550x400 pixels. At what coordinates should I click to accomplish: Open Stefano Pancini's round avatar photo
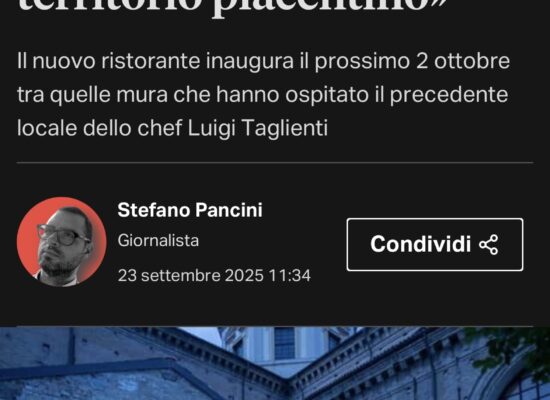[x=62, y=242]
